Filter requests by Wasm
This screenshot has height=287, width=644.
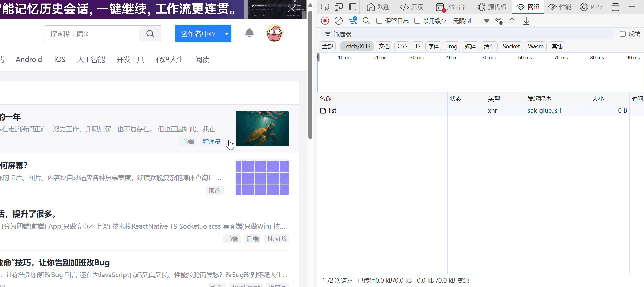(536, 46)
